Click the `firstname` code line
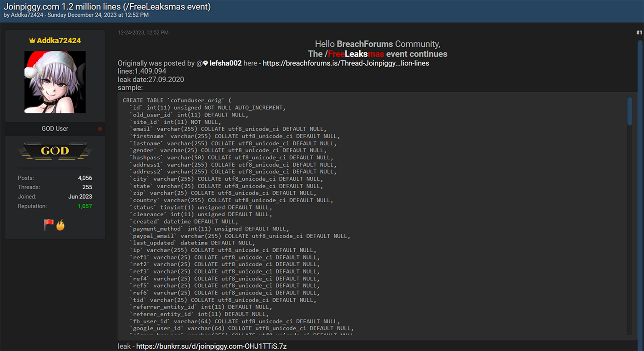 (235, 136)
